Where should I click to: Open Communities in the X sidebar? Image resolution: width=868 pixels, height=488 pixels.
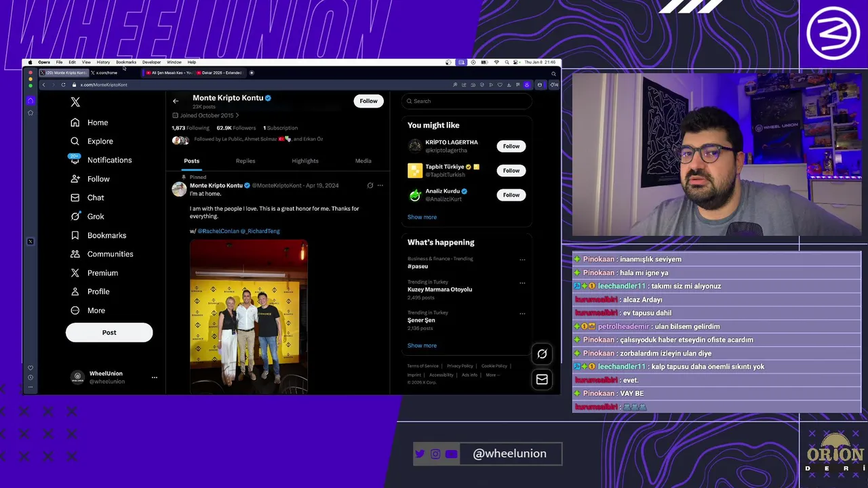coord(102,254)
